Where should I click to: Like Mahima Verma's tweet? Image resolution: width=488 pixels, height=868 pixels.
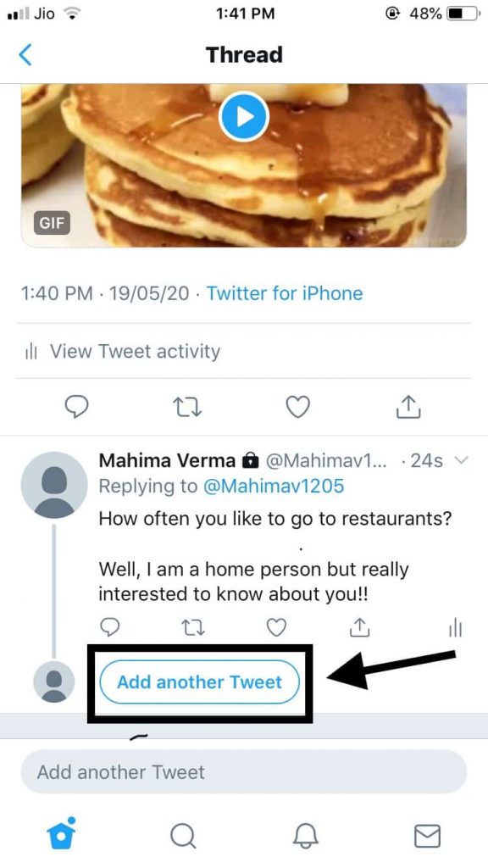pyautogui.click(x=275, y=627)
